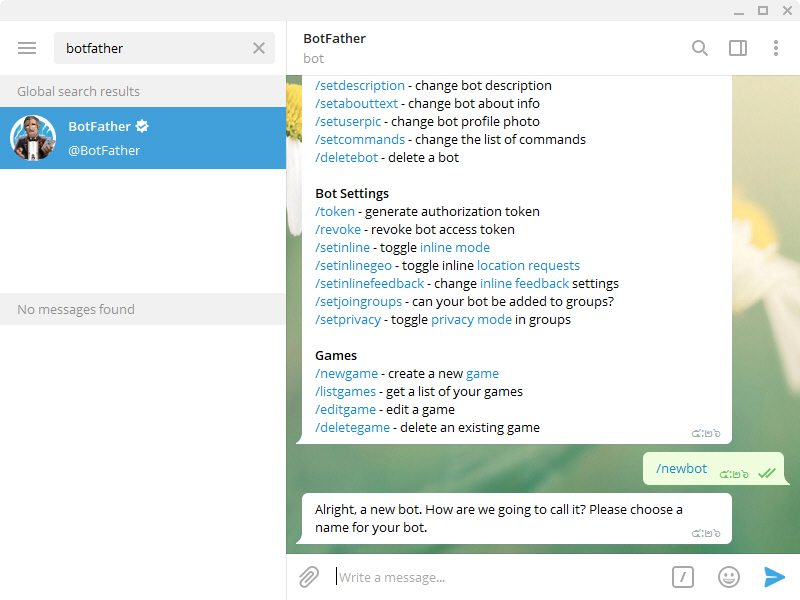Open the hamburger main menu
This screenshot has height=600, width=800.
pyautogui.click(x=27, y=48)
